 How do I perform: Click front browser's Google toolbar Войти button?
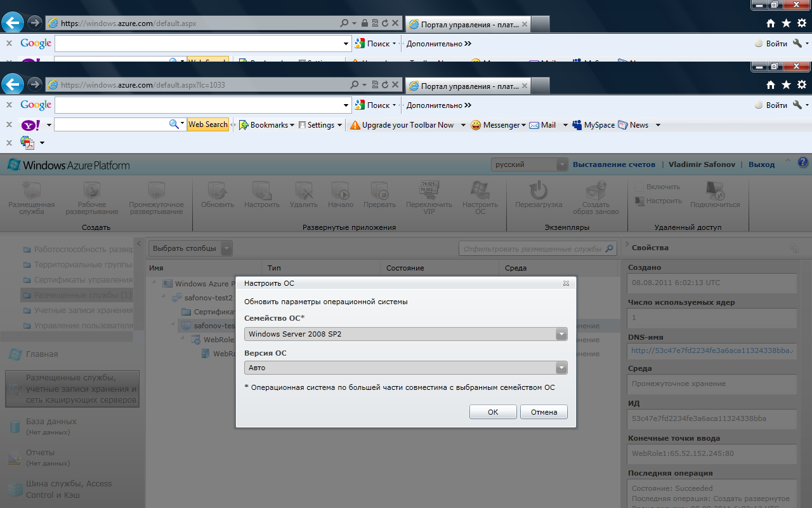(771, 105)
